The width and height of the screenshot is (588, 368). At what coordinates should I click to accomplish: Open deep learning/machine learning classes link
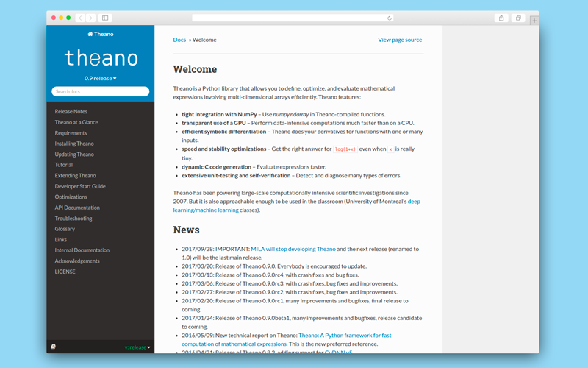click(x=206, y=210)
